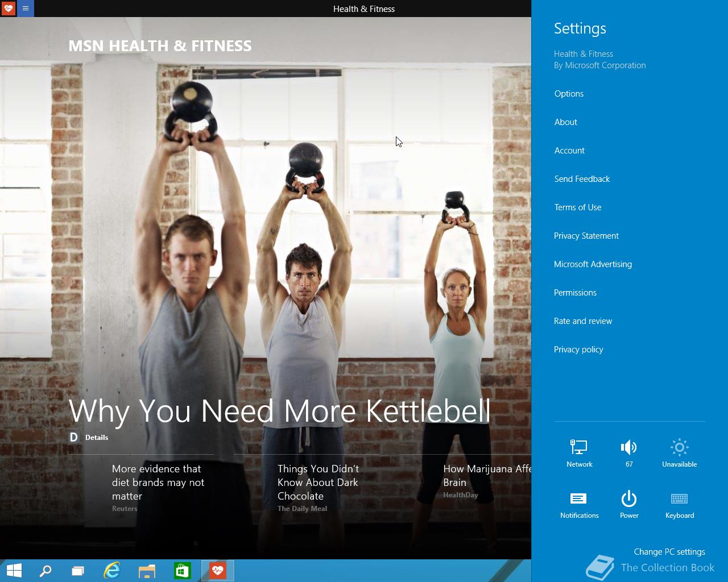The height and width of the screenshot is (582, 728).
Task: Open Privacy policy
Action: pos(578,350)
